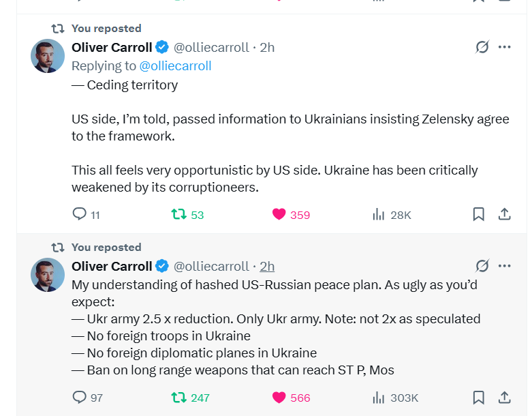
Task: Share the Ceding territory post
Action: pos(505,214)
